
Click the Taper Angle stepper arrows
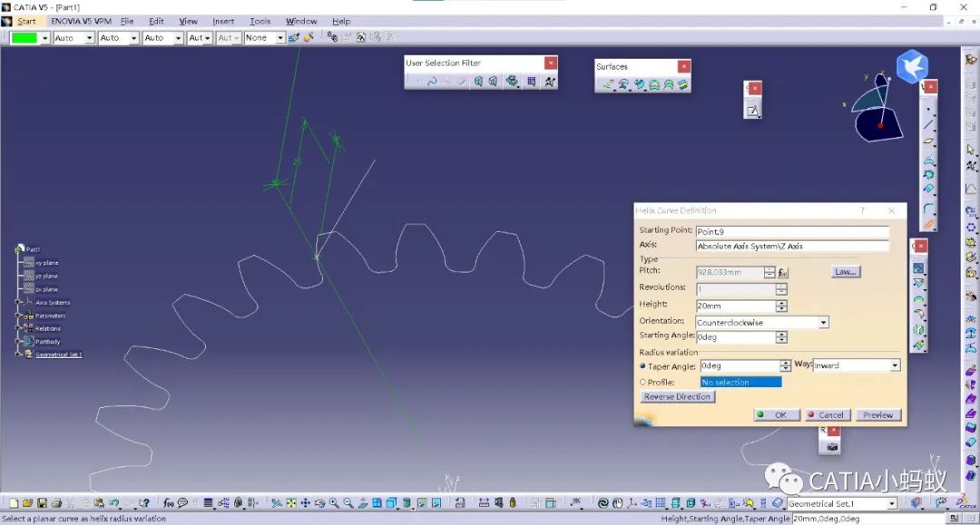coord(786,365)
